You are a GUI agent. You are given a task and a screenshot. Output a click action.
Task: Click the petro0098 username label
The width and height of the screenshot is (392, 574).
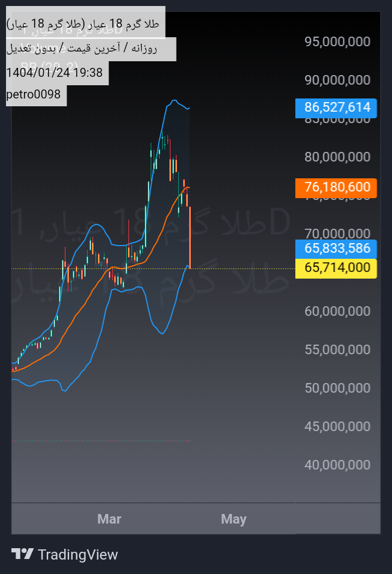point(34,94)
